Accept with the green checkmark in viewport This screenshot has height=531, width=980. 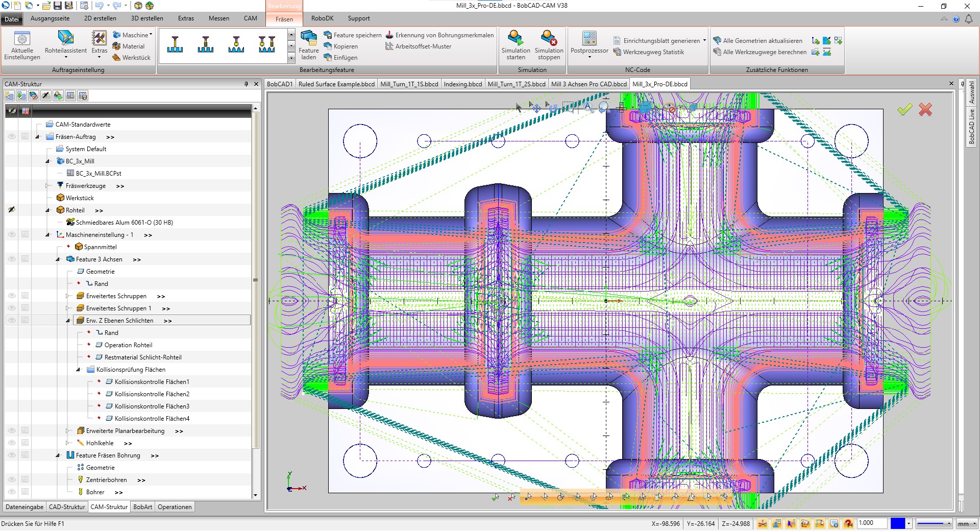[x=904, y=110]
